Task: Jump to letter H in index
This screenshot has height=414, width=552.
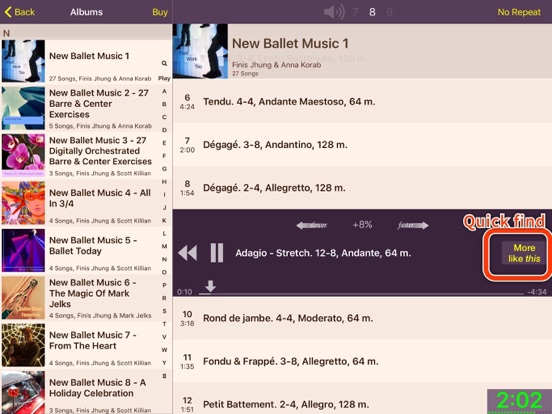Action: click(164, 182)
